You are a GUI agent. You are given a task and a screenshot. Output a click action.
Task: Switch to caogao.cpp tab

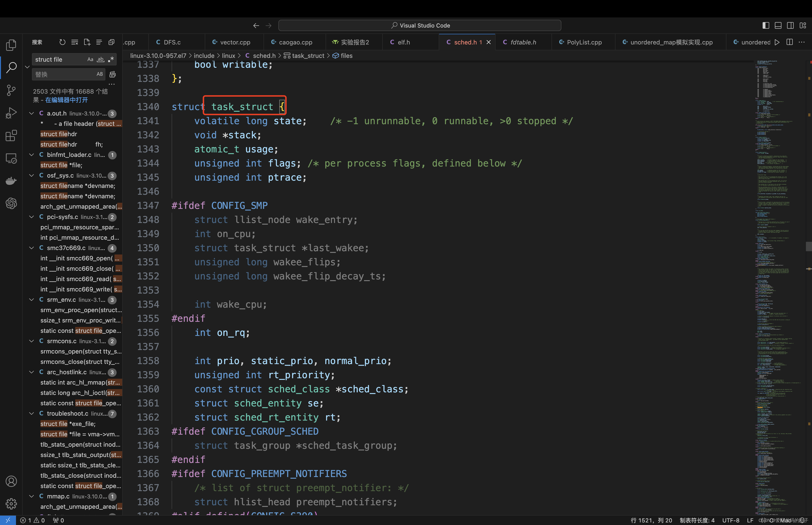pos(295,42)
